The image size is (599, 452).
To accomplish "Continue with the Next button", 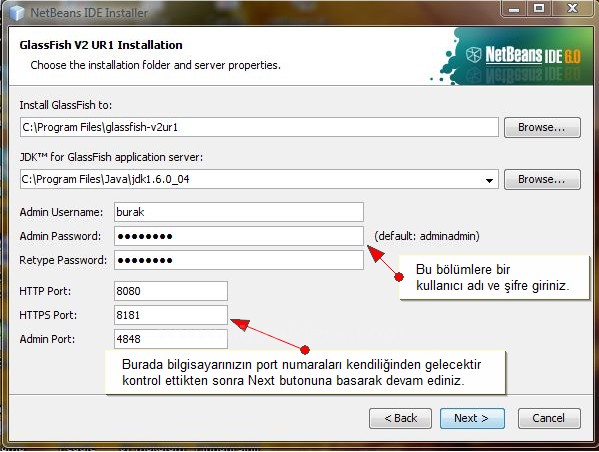I will pos(472,418).
